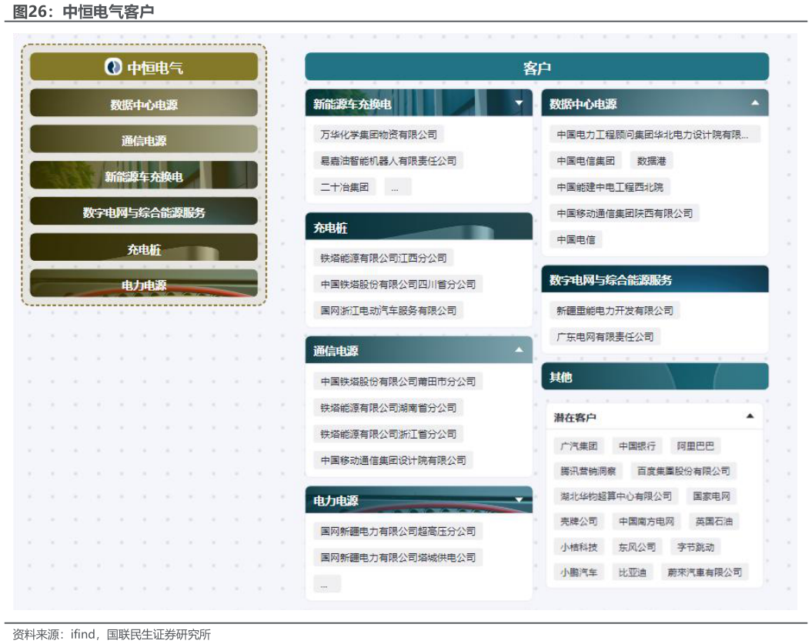812x644 pixels.
Task: Click the 中国铁塔股份有限公司莆田市分公司 tag
Action: point(398,382)
